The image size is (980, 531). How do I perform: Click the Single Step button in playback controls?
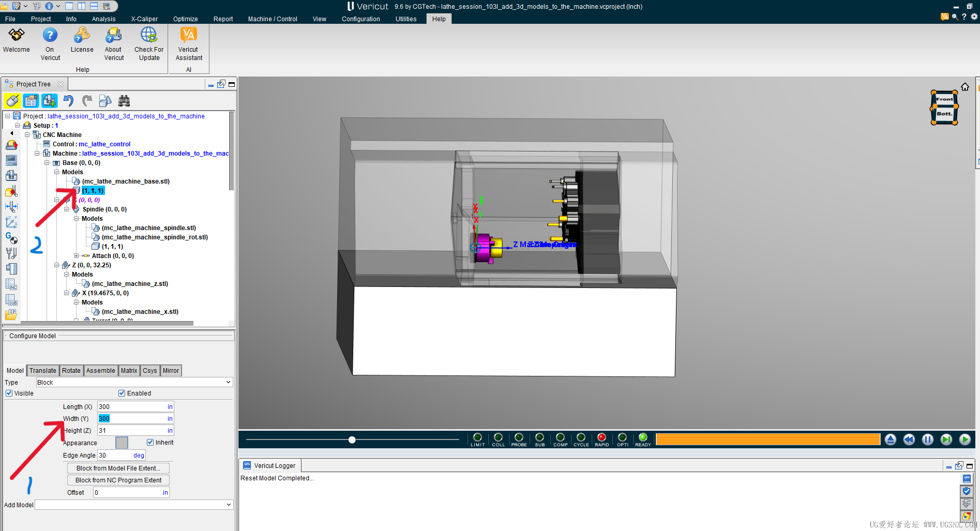tap(946, 439)
